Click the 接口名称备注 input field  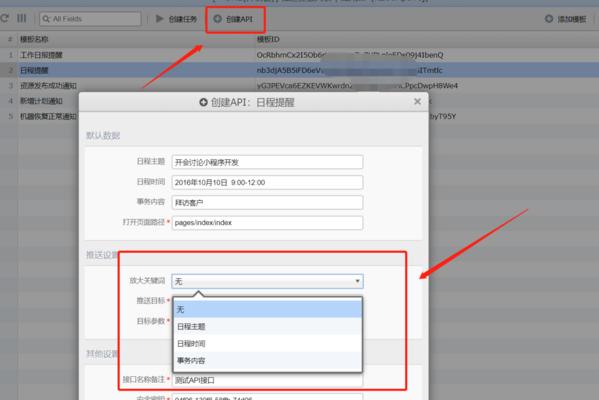(x=267, y=380)
